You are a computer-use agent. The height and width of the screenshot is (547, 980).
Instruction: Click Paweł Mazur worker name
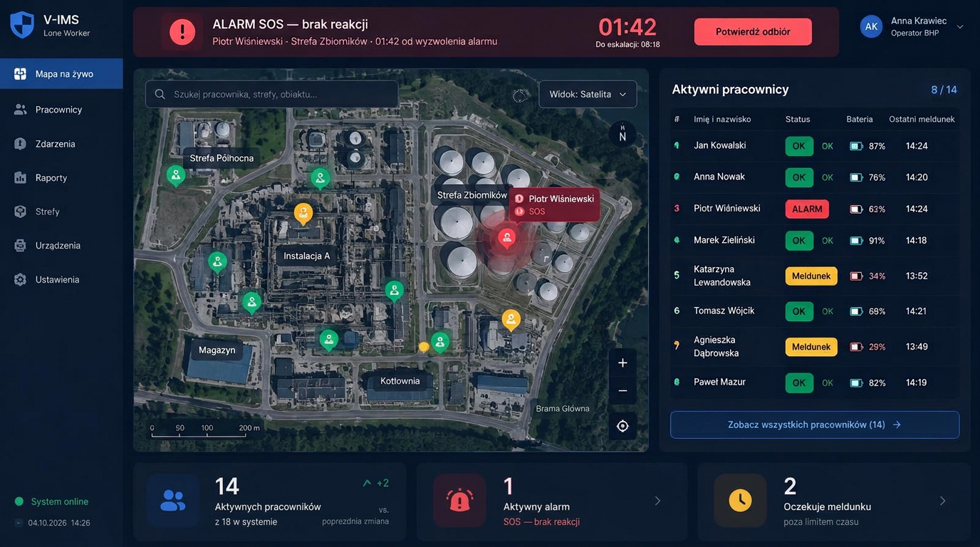pos(719,382)
